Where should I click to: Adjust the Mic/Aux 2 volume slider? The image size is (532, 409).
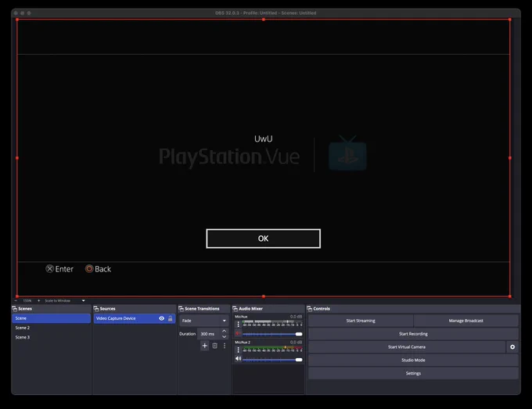click(272, 360)
